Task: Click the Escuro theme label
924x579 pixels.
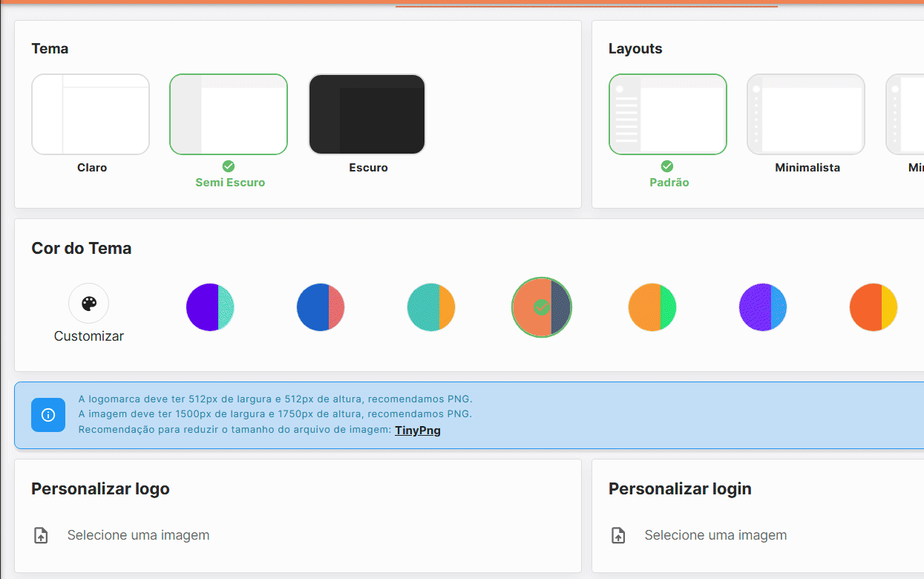Action: click(368, 168)
